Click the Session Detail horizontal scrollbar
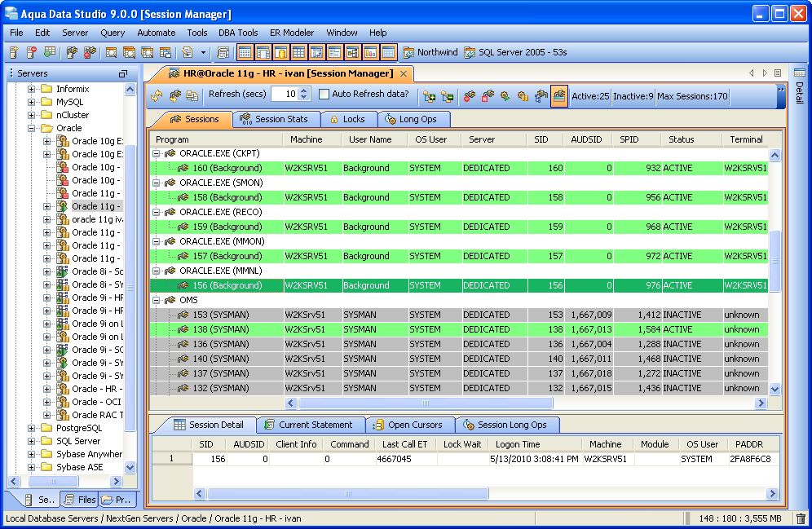Image resolution: width=812 pixels, height=529 pixels. click(x=347, y=493)
